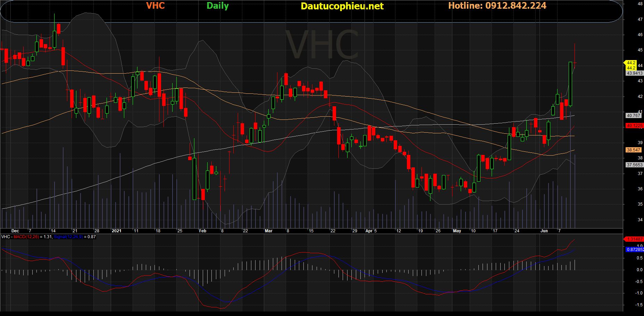Jump to the Feb date marker
This screenshot has width=644, height=316.
(202, 231)
